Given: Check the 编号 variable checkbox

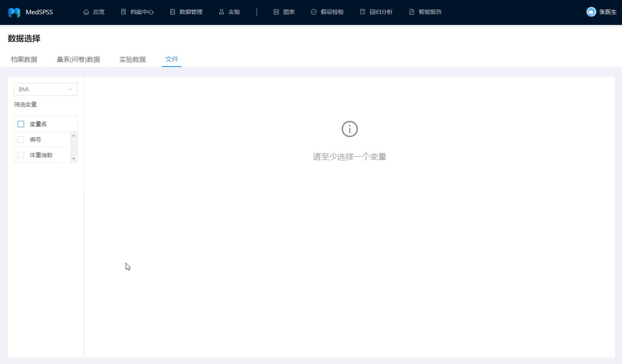Looking at the screenshot, I should click(21, 140).
